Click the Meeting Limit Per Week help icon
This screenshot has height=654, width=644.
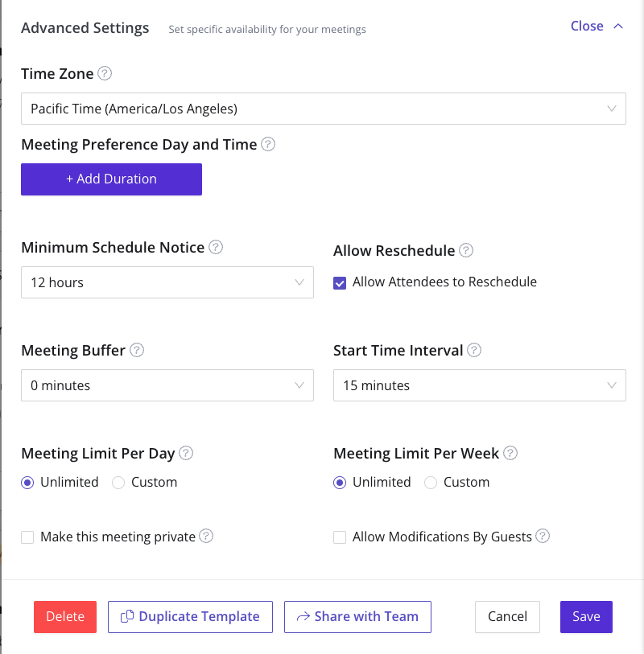click(510, 453)
